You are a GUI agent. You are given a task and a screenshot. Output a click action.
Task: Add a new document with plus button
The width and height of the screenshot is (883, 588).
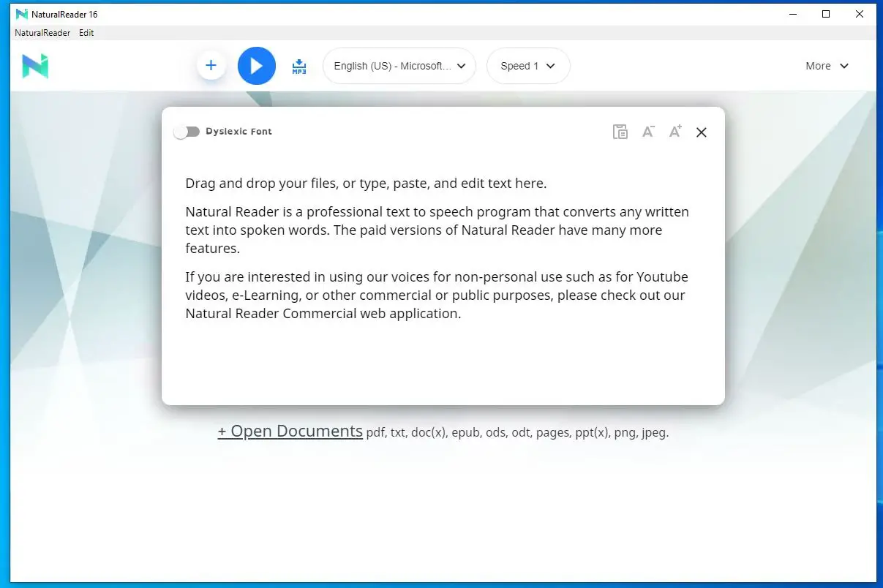211,66
